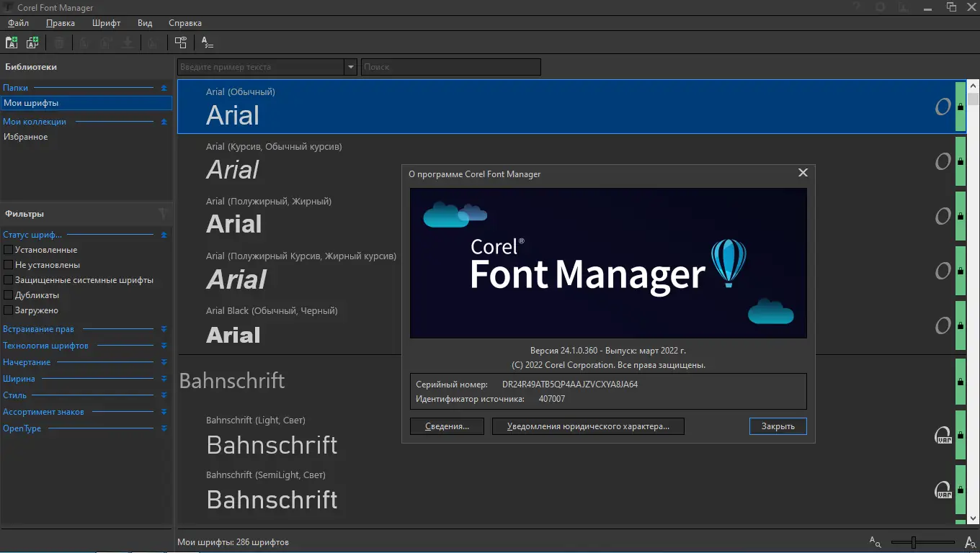This screenshot has height=553, width=980.
Task: Click lock status icon on Bahnschrift (SemiLight, Свет)
Action: [x=961, y=490]
